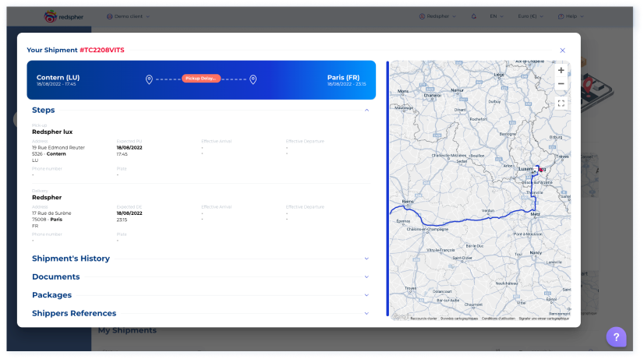Close the shipment details dialog
The width and height of the screenshot is (644, 359).
tap(562, 51)
